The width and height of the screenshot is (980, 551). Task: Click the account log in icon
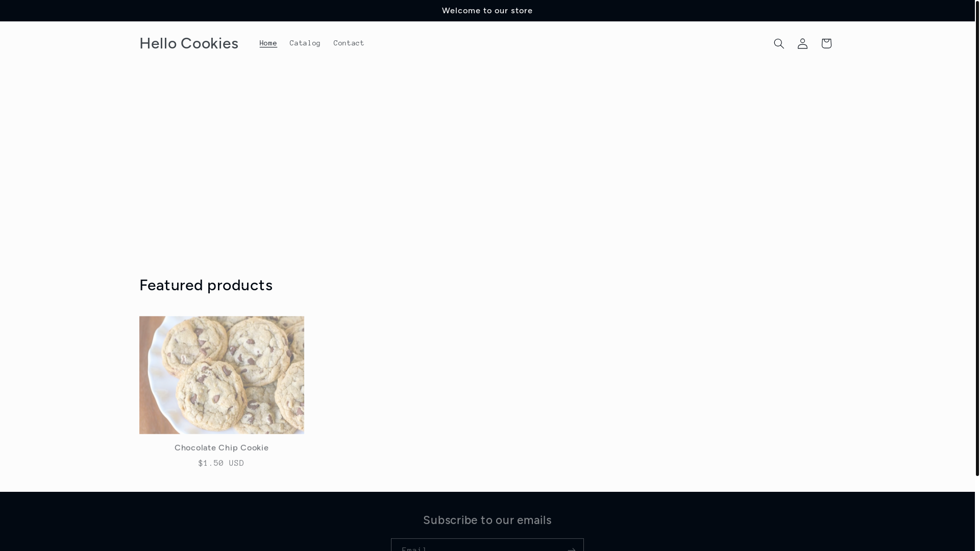point(802,43)
